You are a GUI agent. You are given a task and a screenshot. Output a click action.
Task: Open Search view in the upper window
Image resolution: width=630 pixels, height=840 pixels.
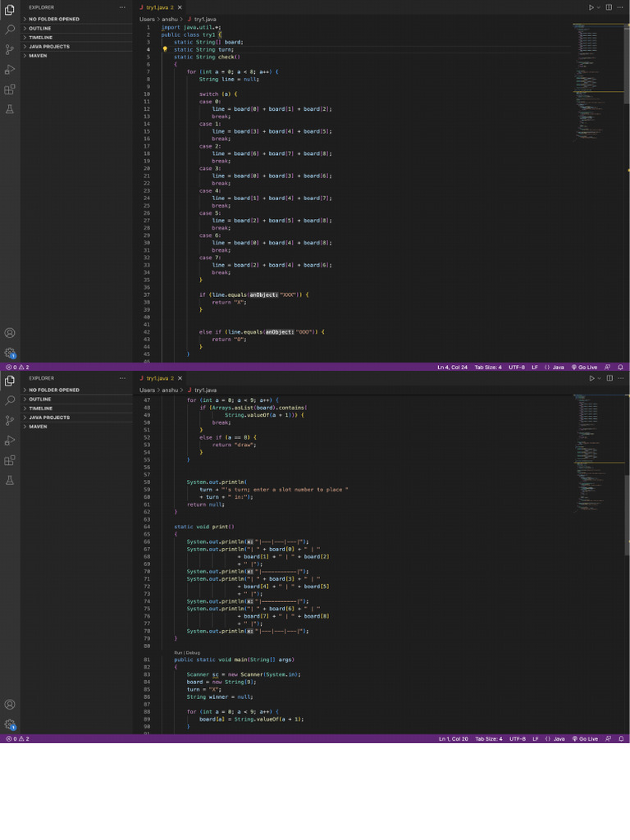(10, 29)
